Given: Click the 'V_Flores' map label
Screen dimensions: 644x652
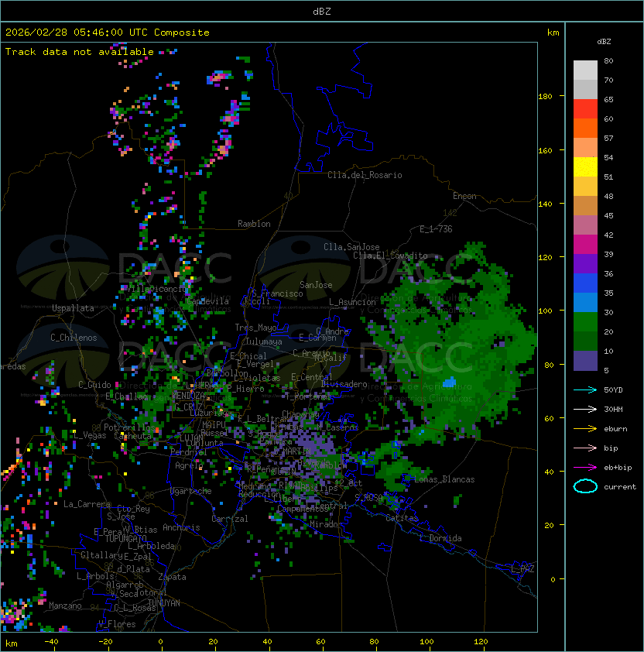Looking at the screenshot, I should coord(117,624).
